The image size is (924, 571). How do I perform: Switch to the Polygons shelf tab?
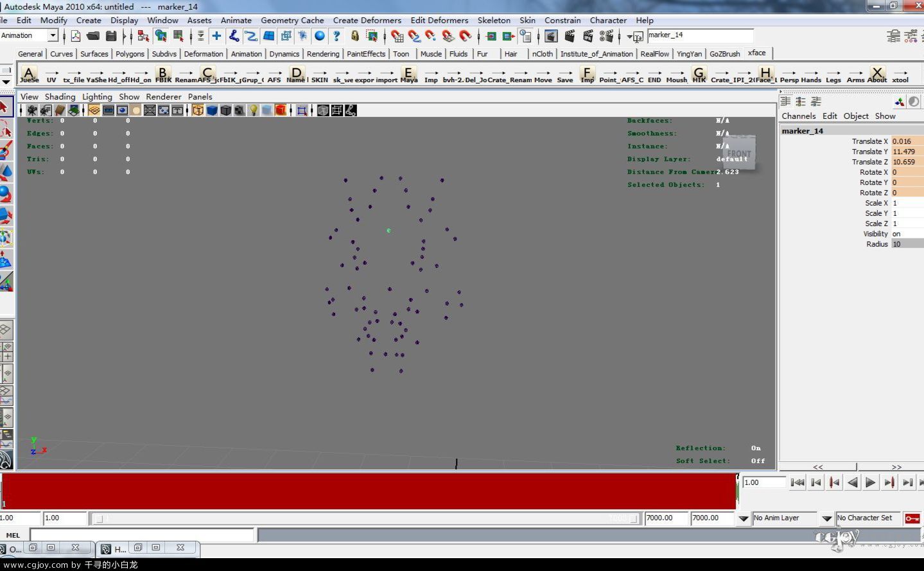click(x=130, y=54)
